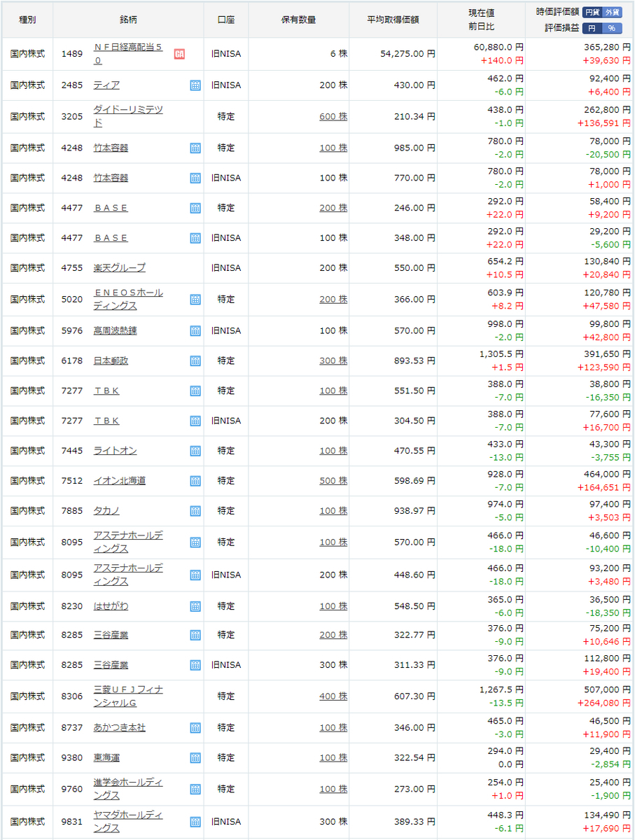Viewport: 635px width, 840px height.
Task: Open the calendar icon in the ティア row
Action: tap(195, 85)
